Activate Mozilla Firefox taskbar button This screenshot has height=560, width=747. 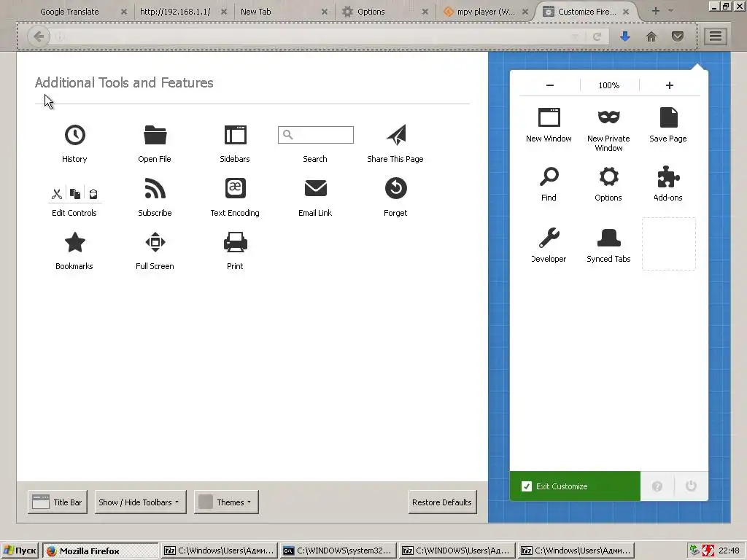point(101,551)
